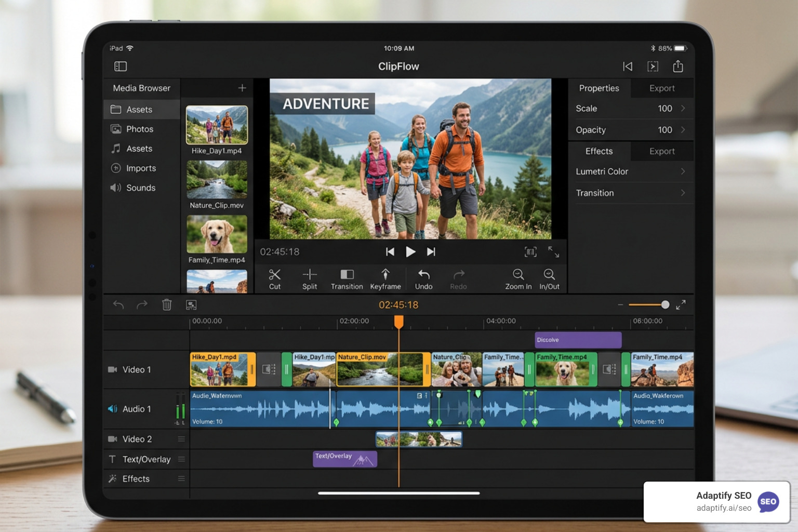The image size is (798, 532).
Task: Switch to the Export tab
Action: pos(662,88)
